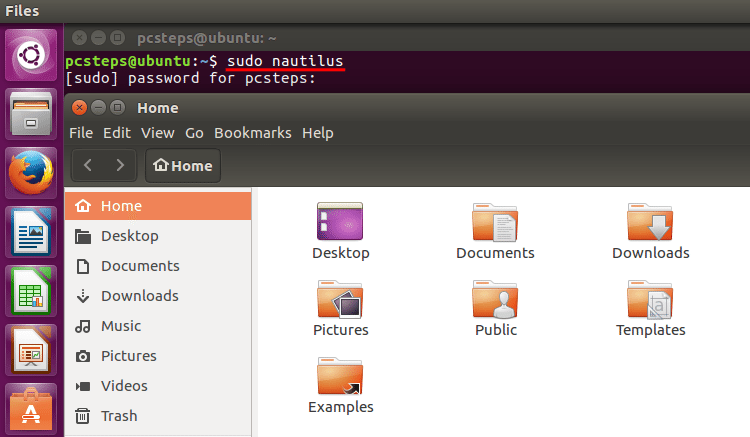Maximize the Home file manager window

[117, 108]
